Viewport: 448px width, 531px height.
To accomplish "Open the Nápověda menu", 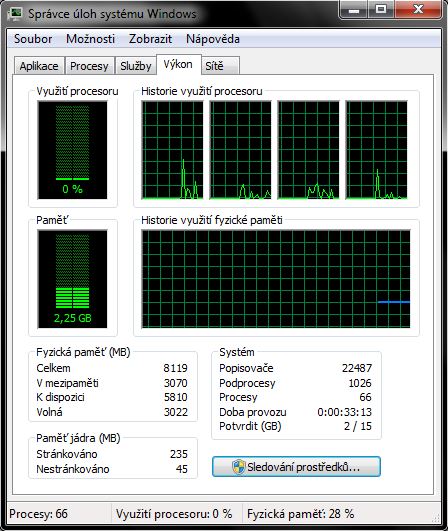I will (213, 39).
